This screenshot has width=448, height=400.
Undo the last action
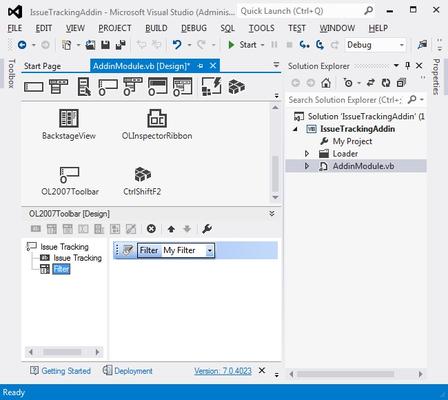[177, 45]
